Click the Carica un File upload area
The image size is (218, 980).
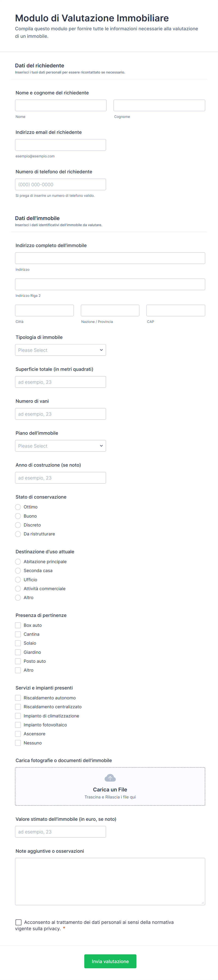110,790
